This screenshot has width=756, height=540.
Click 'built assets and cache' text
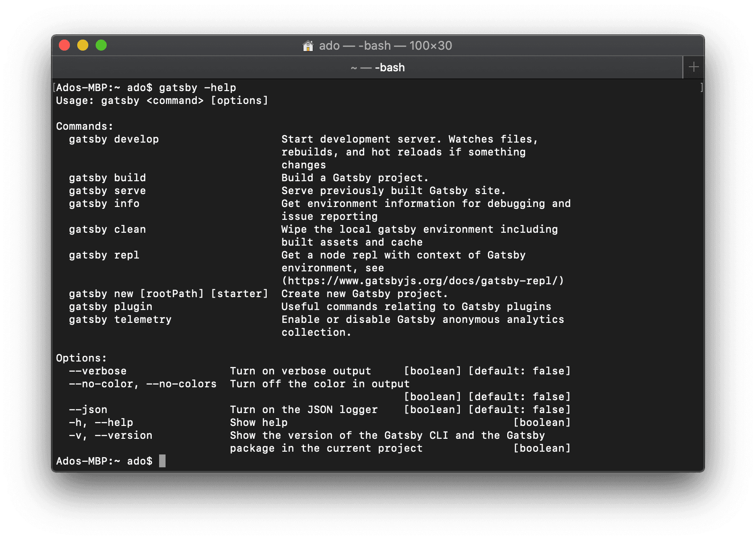click(352, 242)
